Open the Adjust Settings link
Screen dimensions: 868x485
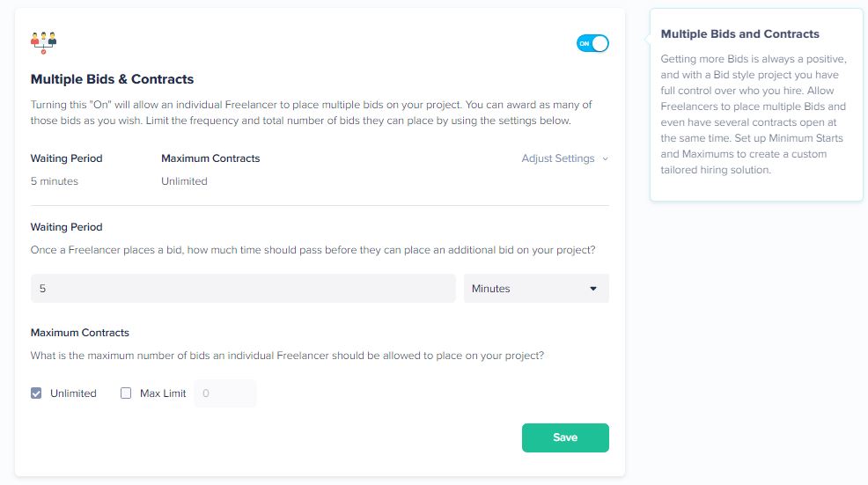pyautogui.click(x=558, y=158)
